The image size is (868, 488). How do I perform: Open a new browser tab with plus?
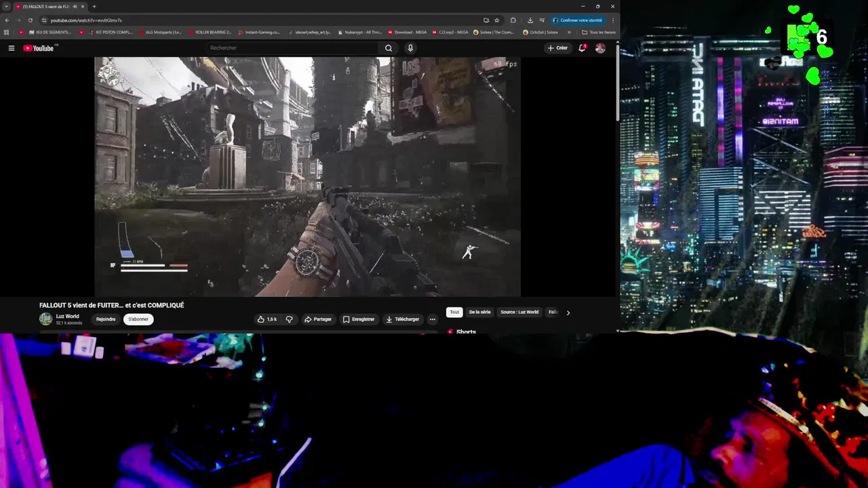tap(94, 7)
